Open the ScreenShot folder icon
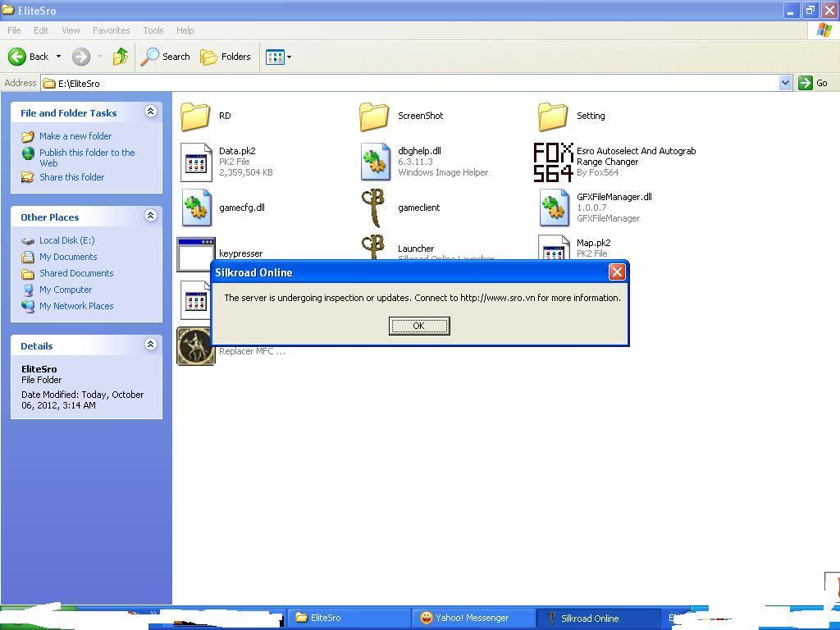 click(x=374, y=116)
